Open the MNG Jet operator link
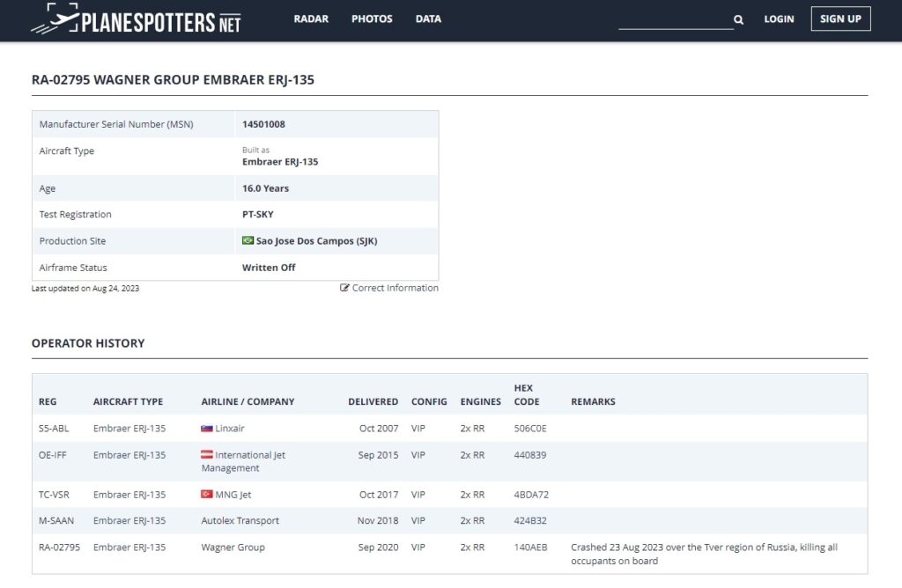902x588 pixels. pos(233,495)
